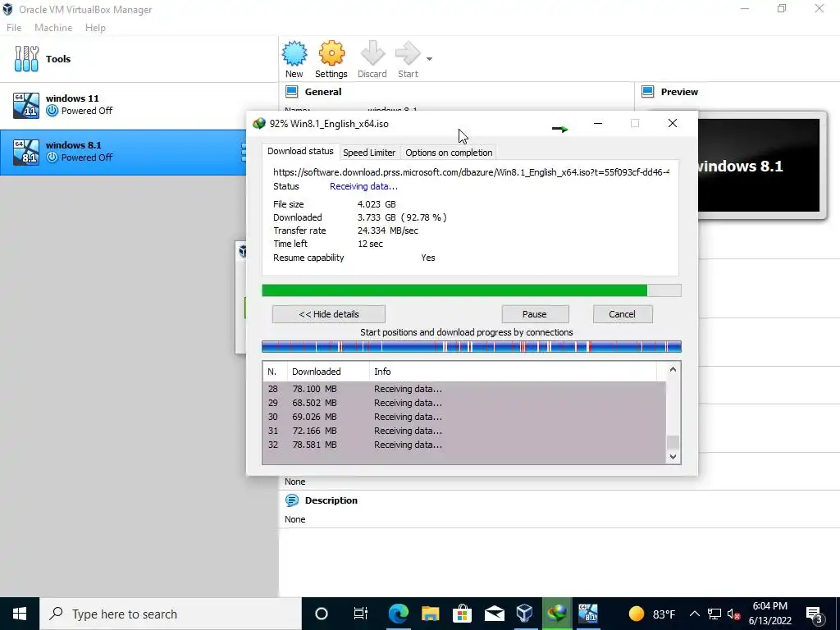Launch Microsoft Edge from taskbar

click(x=398, y=614)
